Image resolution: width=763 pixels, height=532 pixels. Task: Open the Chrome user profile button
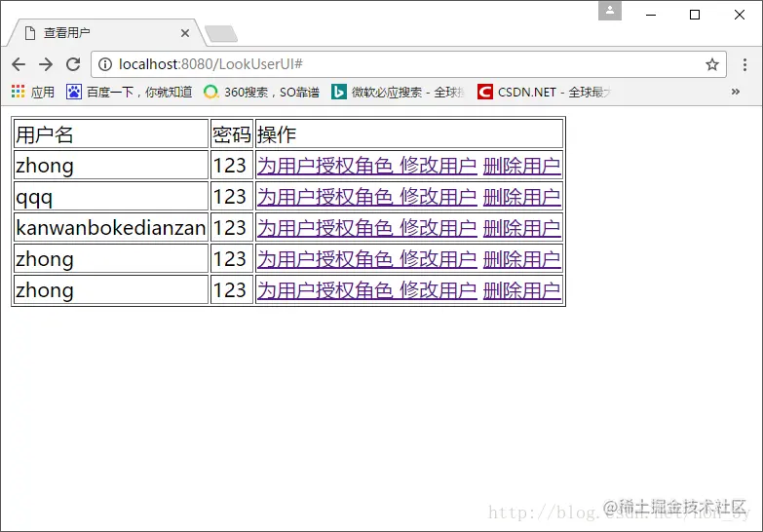click(610, 11)
